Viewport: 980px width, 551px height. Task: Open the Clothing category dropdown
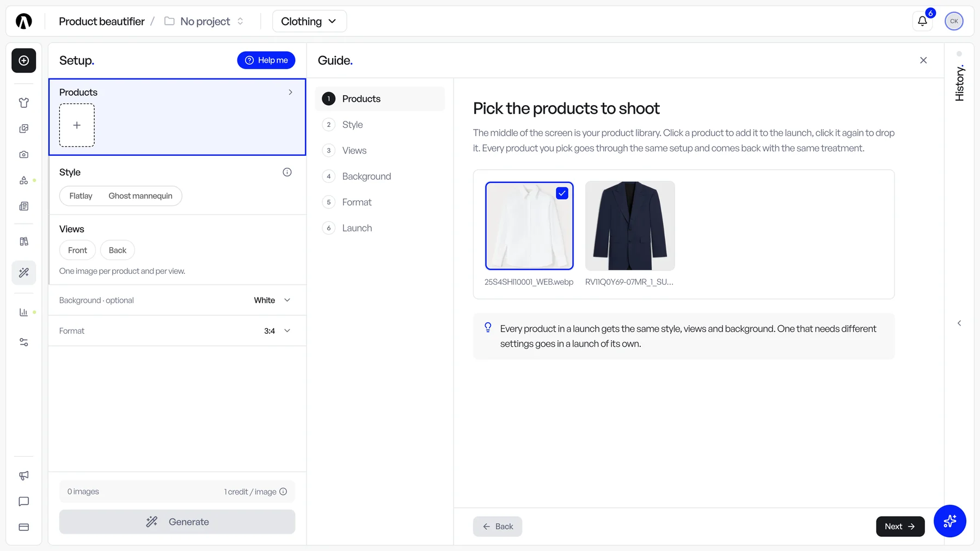point(309,21)
